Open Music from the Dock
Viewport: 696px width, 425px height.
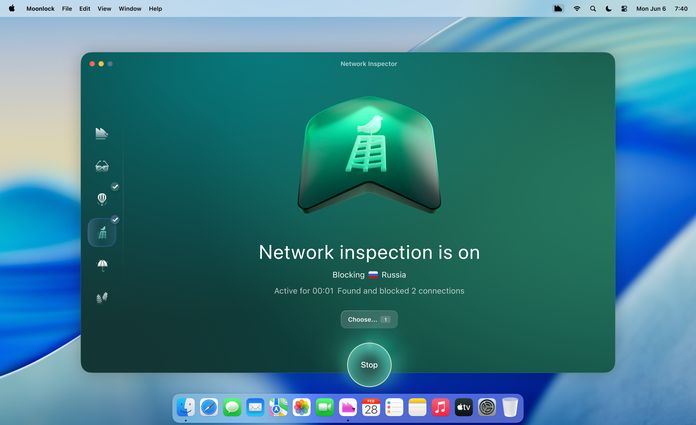440,407
